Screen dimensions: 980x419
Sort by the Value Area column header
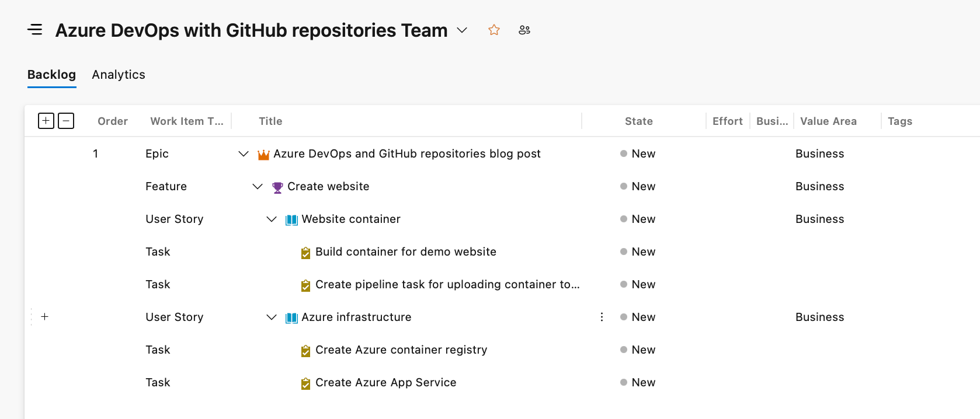click(828, 121)
